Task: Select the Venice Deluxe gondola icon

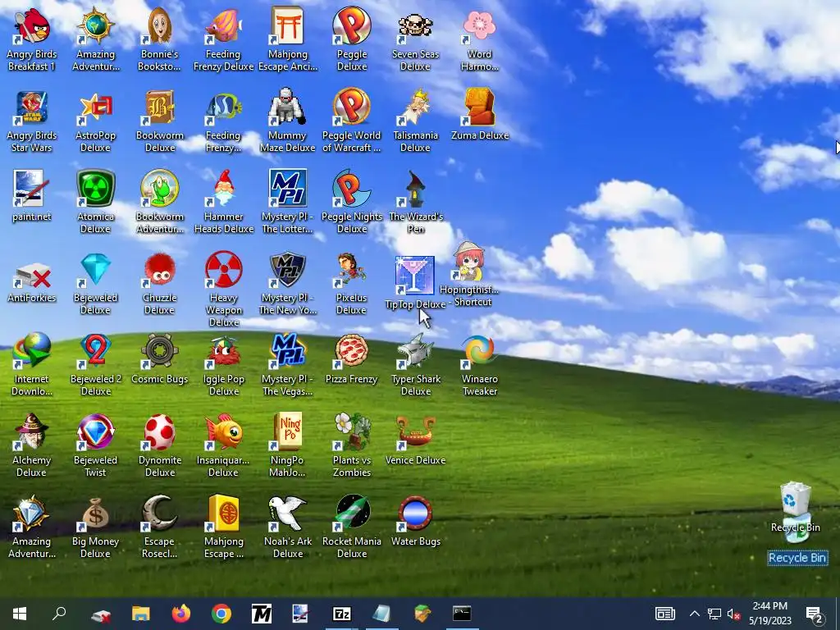Action: pyautogui.click(x=416, y=431)
